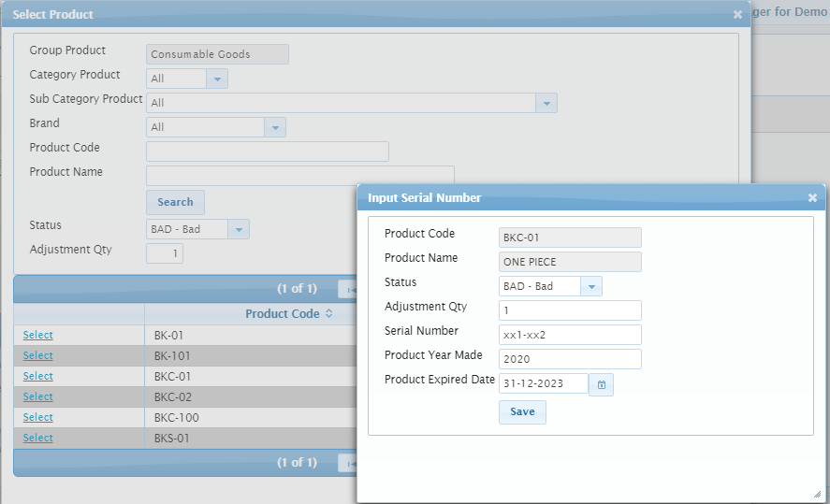Grab resize handle of Input Serial Number dialog
The width and height of the screenshot is (830, 504).
point(817,495)
